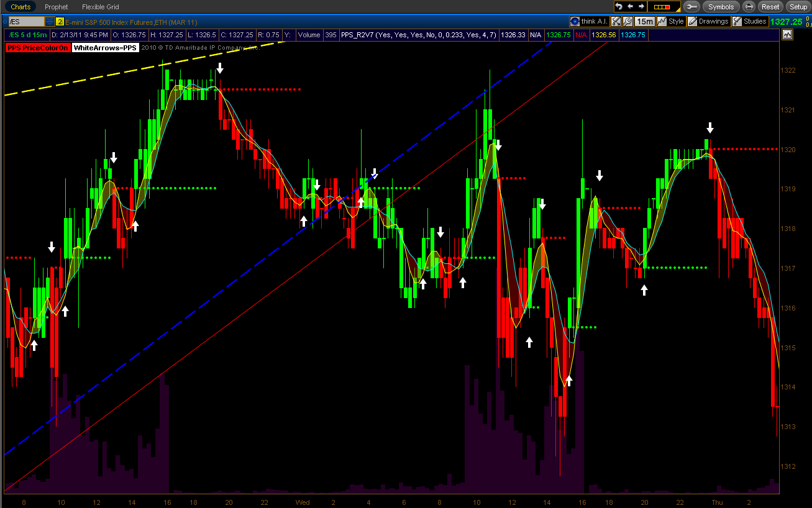Click the 'L: 1326.5' low value

point(202,35)
